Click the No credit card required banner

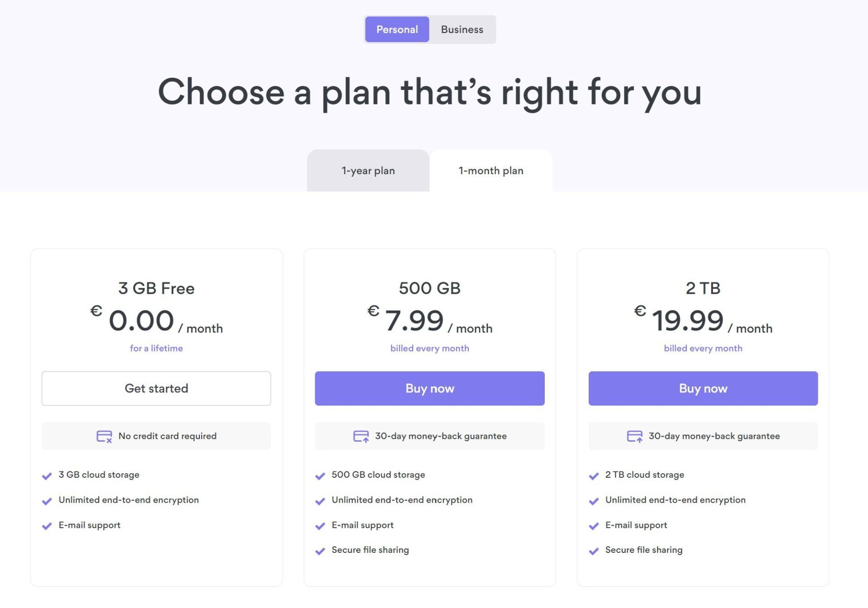(156, 436)
